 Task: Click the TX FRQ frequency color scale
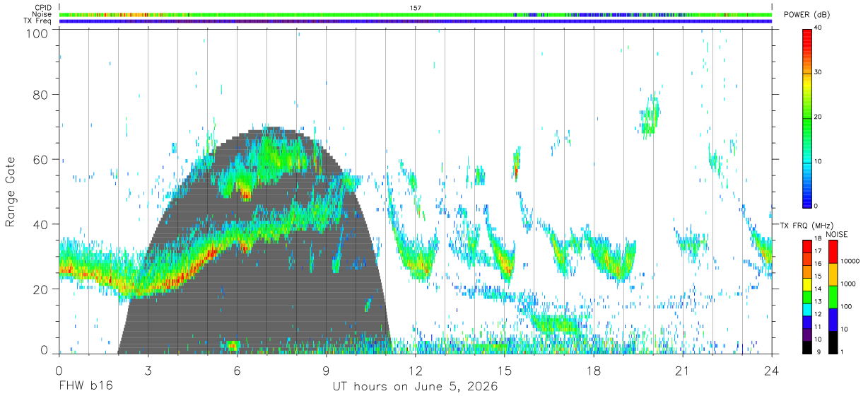[x=807, y=297]
